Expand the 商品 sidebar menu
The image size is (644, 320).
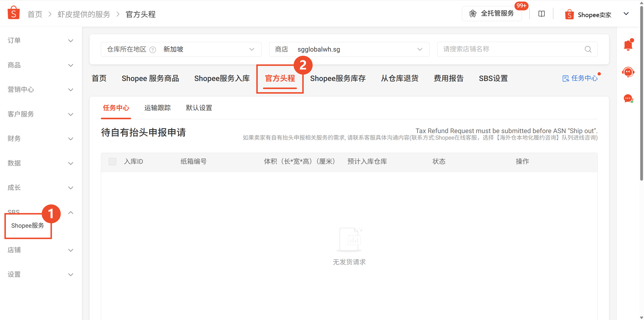41,65
